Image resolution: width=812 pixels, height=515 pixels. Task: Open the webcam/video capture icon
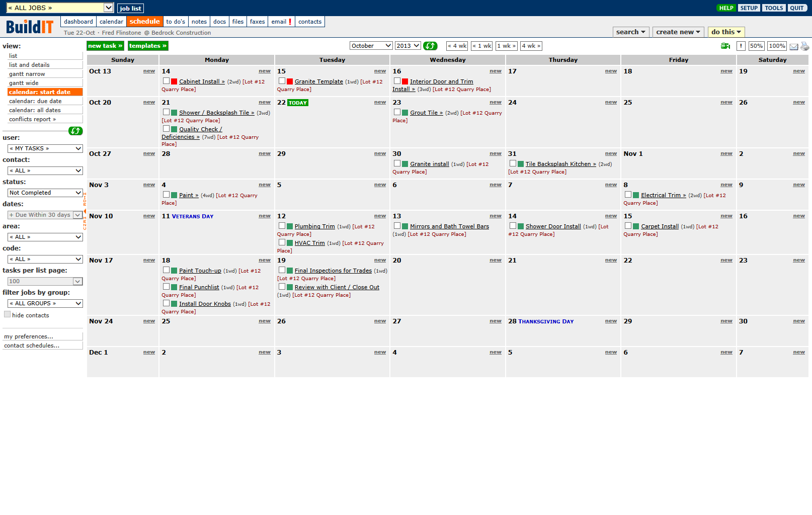click(725, 46)
